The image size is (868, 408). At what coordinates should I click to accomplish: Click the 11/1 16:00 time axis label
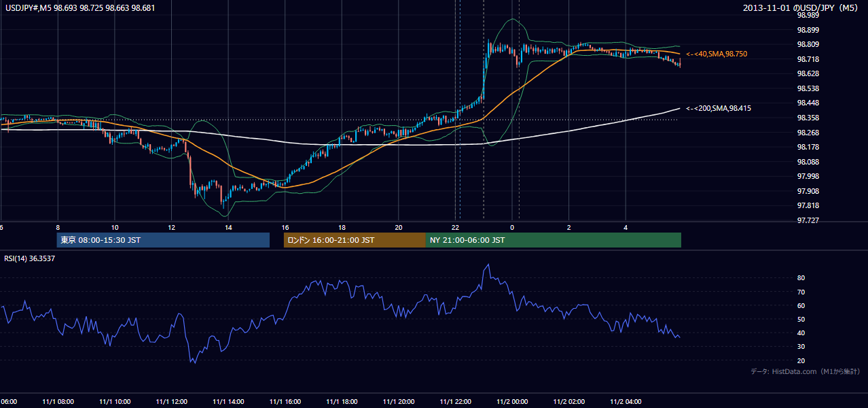285,401
